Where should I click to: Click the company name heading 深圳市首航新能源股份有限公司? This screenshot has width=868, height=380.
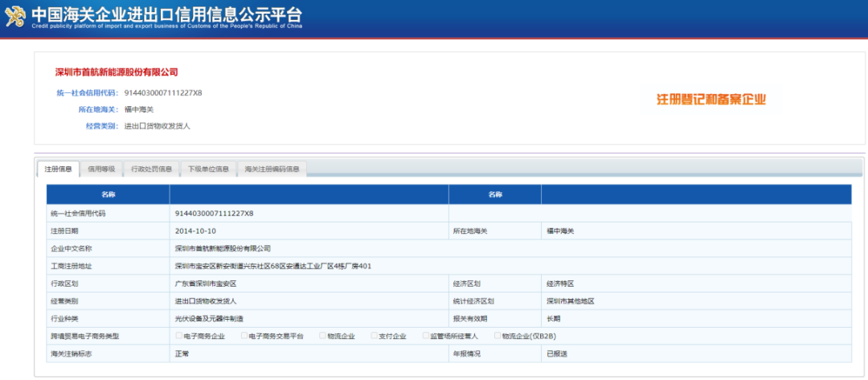coord(116,72)
